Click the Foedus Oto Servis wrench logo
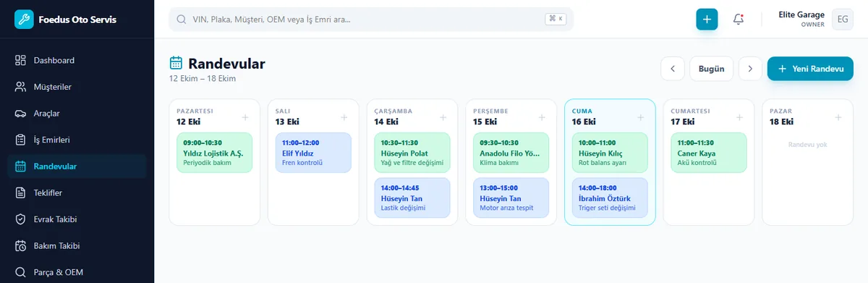This screenshot has width=868, height=283. point(25,20)
